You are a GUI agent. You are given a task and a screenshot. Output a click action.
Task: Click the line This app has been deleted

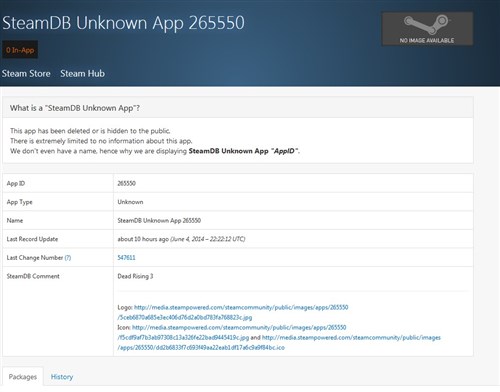[90, 131]
